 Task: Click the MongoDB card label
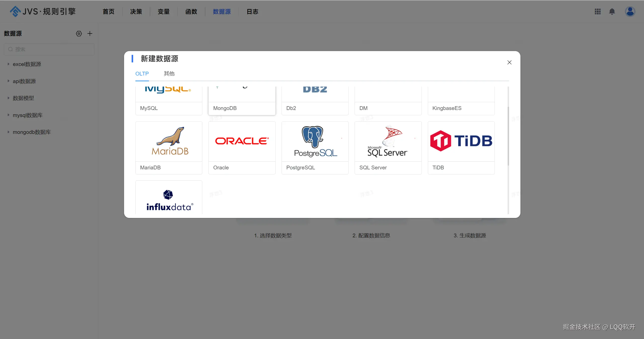pos(225,108)
